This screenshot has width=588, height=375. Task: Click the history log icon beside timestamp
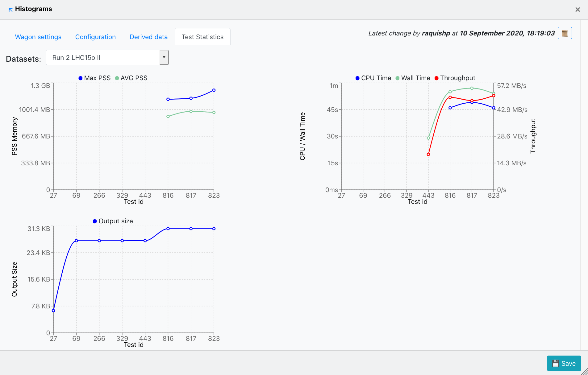565,33
